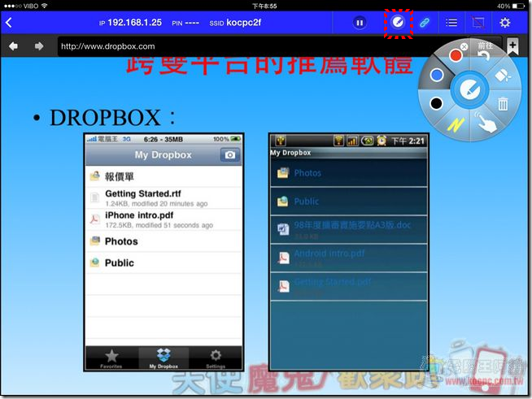The height and width of the screenshot is (399, 532).
Task: Open iPhone intro.pdf in iPhone list
Action: coord(164,219)
